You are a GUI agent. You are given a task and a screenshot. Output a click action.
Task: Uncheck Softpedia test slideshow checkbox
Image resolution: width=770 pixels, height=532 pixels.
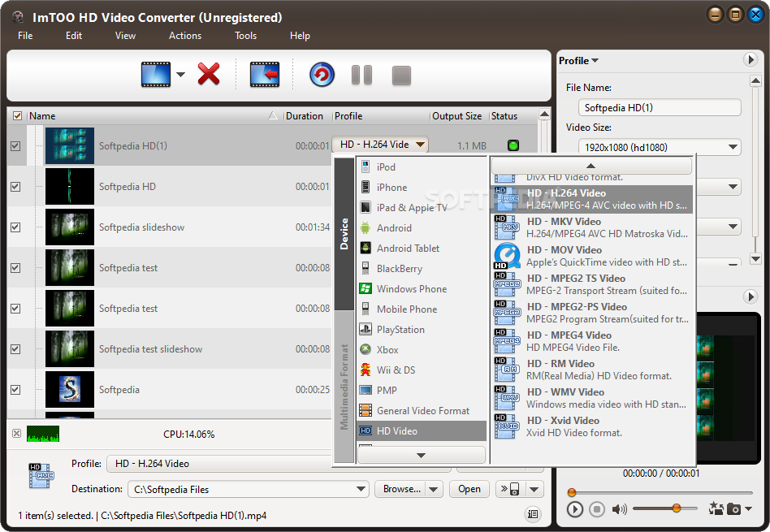click(x=15, y=348)
